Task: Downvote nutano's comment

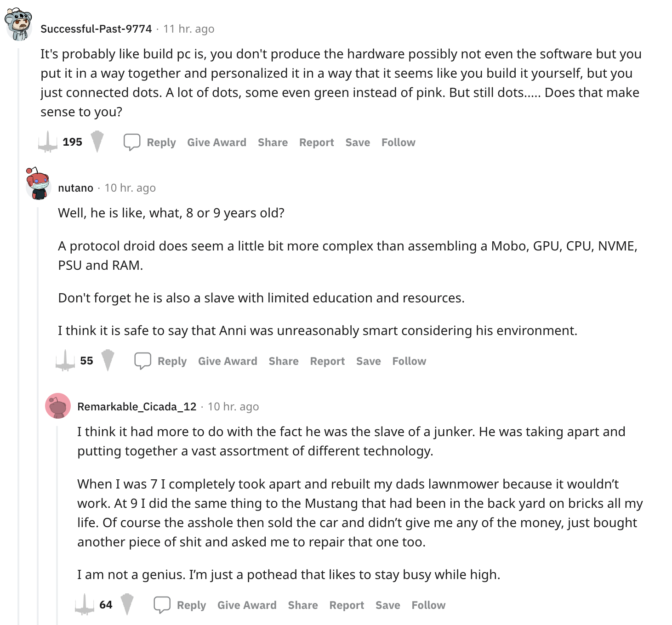Action: click(108, 360)
